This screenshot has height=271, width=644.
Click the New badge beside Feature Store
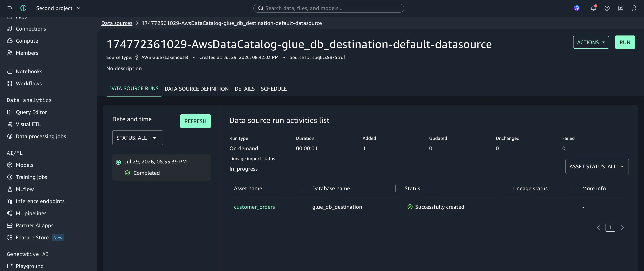click(x=58, y=237)
